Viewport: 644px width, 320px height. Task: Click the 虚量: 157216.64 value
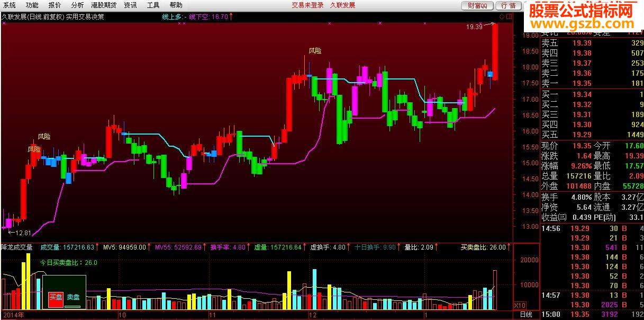click(x=278, y=247)
